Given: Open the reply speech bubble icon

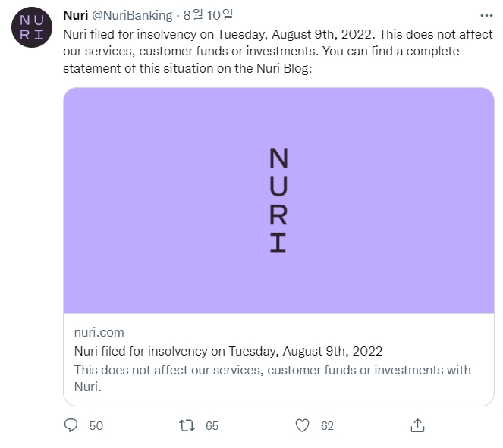Looking at the screenshot, I should point(71,425).
